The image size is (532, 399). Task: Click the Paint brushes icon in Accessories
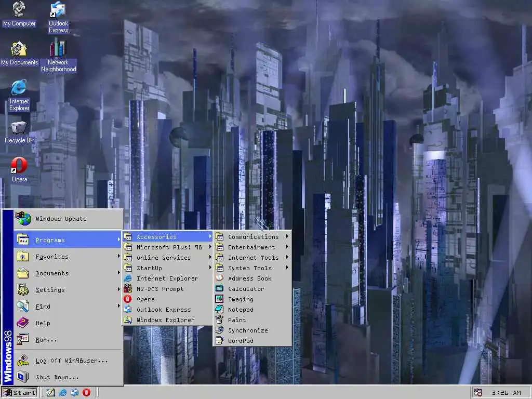tap(220, 320)
